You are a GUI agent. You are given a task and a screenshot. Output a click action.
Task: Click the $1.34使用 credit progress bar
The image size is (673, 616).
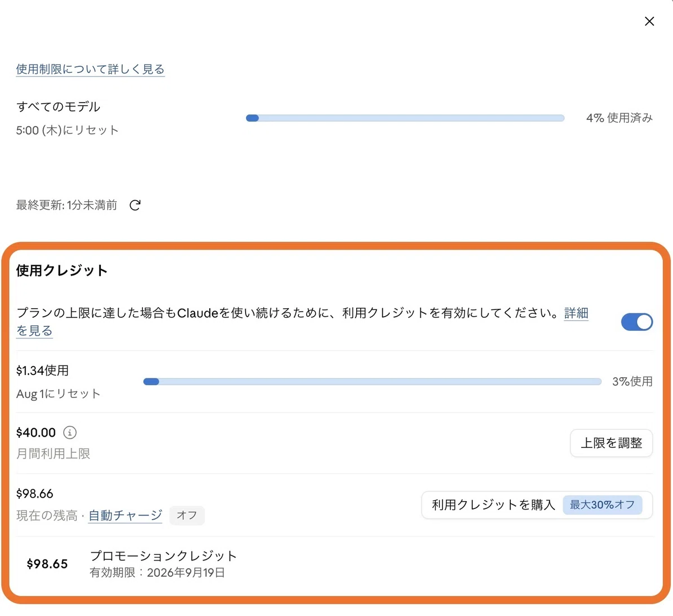point(372,382)
